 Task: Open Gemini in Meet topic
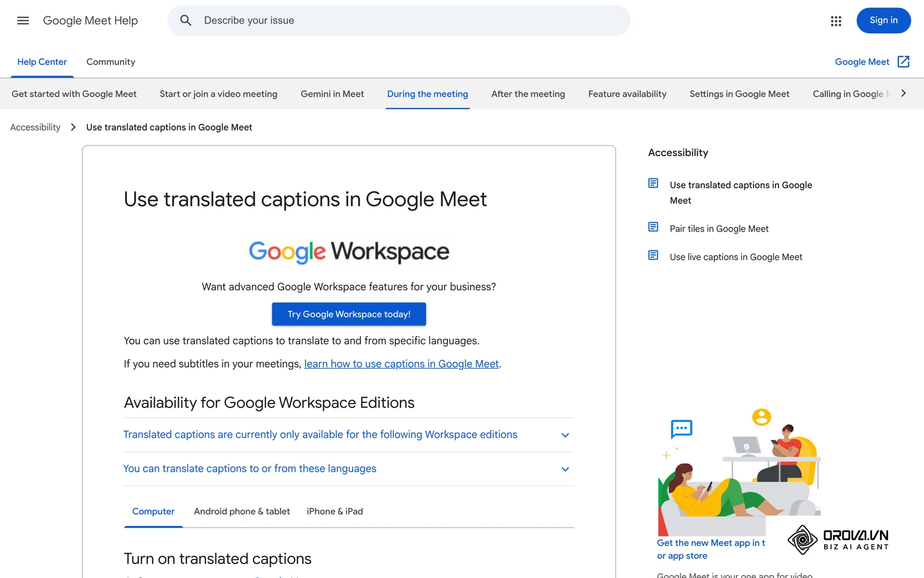click(x=332, y=94)
